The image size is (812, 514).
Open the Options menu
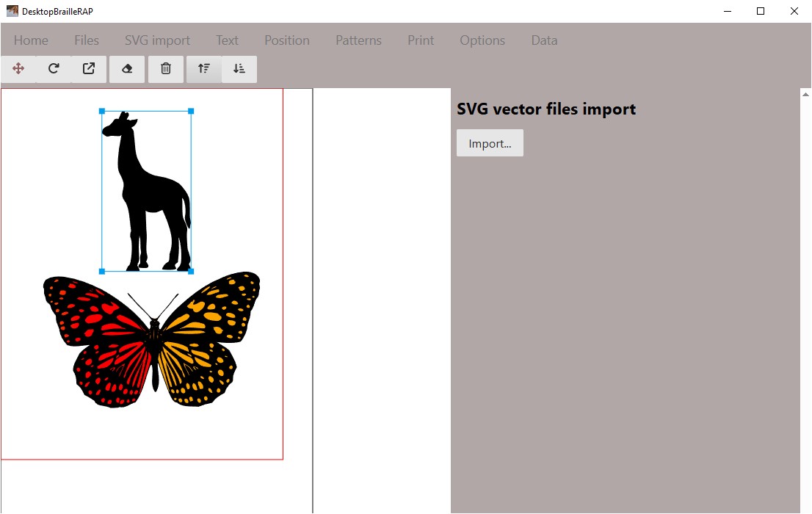[482, 40]
